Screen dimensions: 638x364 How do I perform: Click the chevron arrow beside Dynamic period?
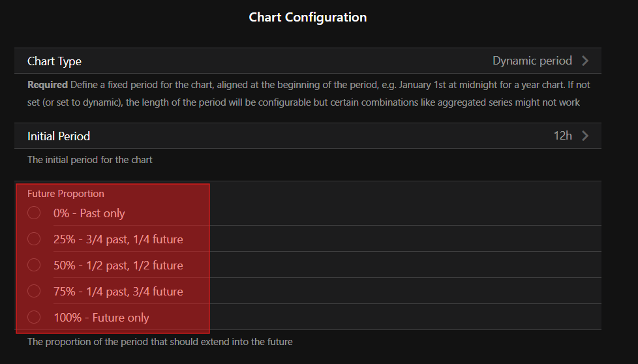[585, 61]
